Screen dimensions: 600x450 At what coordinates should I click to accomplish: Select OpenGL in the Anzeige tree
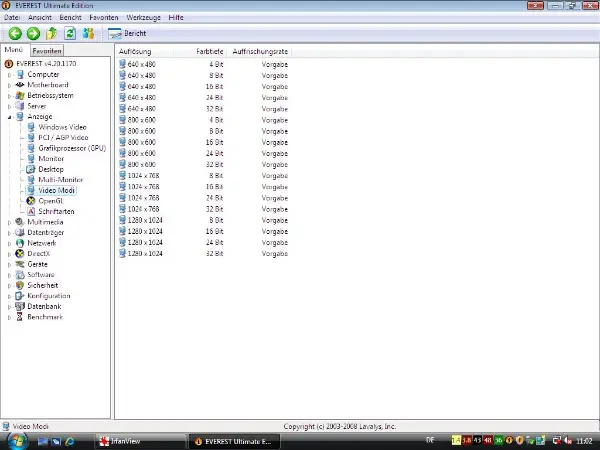50,200
